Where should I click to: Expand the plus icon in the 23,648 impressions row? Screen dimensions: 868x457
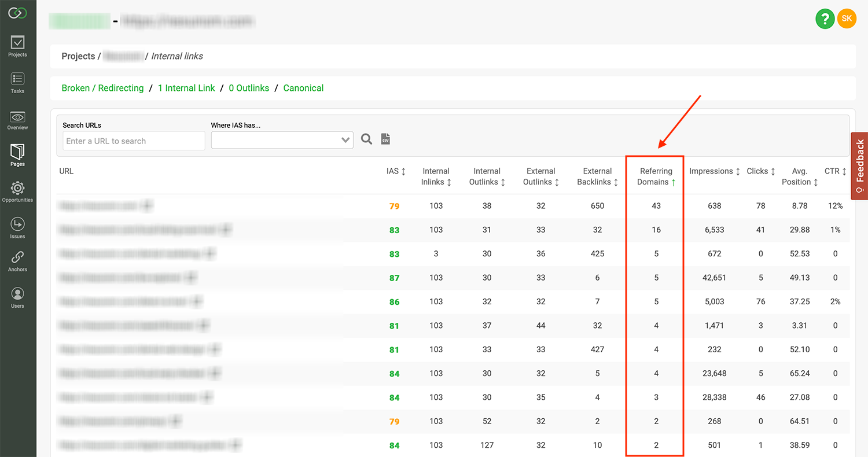(x=214, y=373)
